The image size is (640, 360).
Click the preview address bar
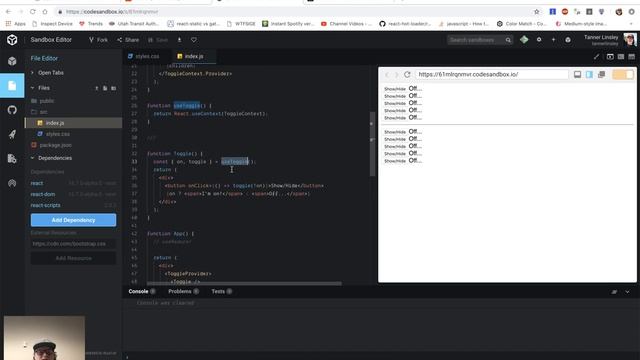[x=492, y=75]
